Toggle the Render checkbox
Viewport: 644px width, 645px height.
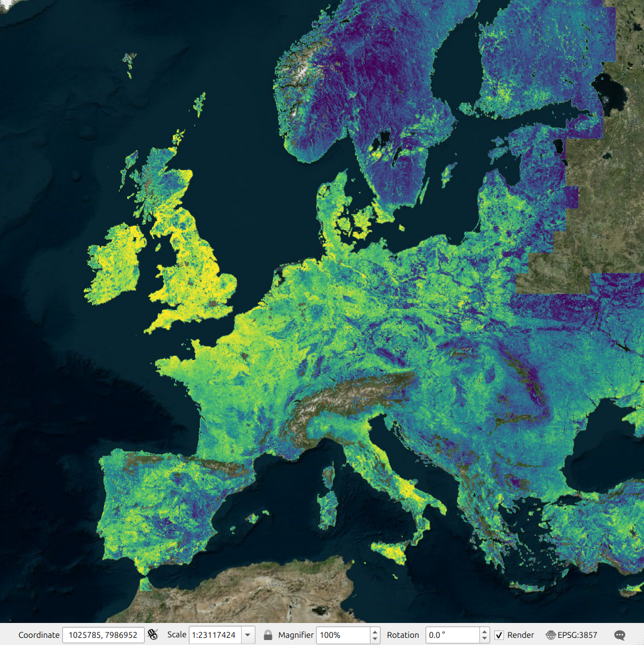tap(499, 635)
